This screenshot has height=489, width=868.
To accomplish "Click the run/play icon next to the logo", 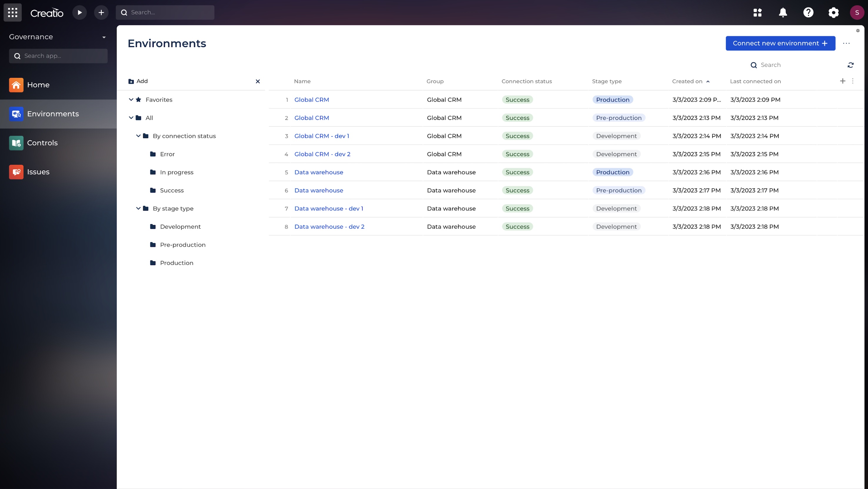I will click(79, 12).
